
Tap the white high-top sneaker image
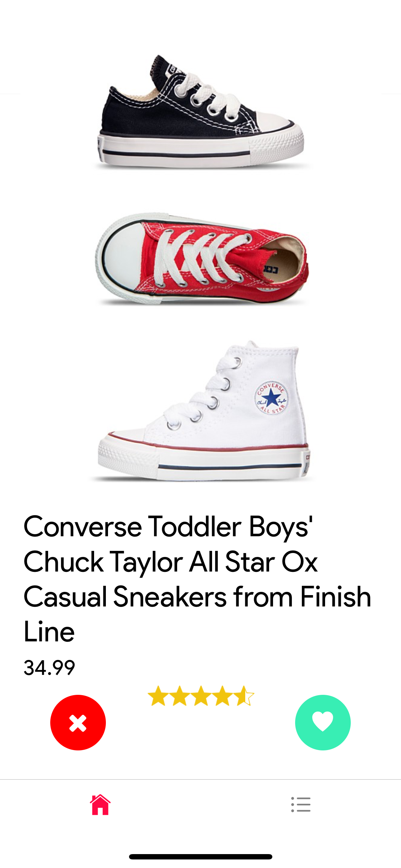tap(203, 410)
